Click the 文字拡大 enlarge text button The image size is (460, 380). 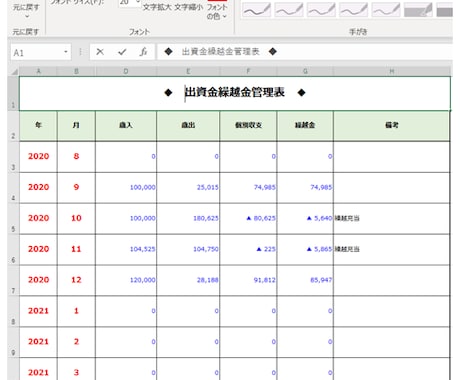click(x=157, y=7)
